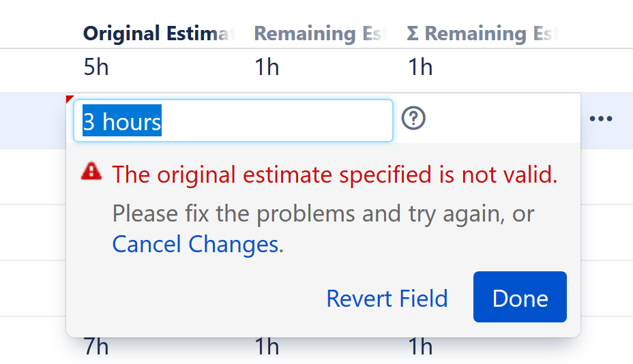The height and width of the screenshot is (364, 633).
Task: Sort by Original Estimate column header
Action: (158, 33)
